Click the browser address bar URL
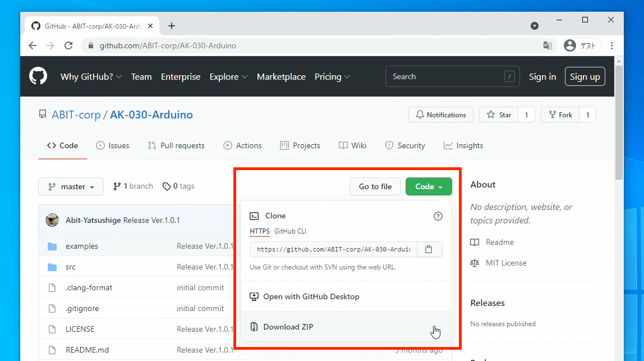Screen dimensions: 644x361 click(x=168, y=45)
